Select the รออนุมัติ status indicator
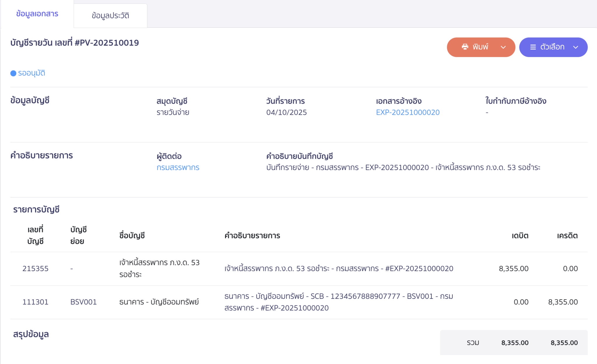This screenshot has width=597, height=364. 32,73
